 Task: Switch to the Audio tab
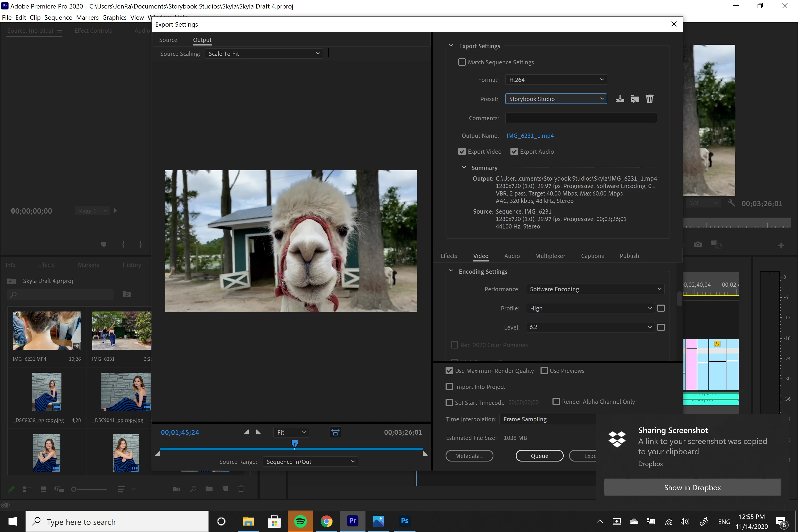pyautogui.click(x=512, y=256)
